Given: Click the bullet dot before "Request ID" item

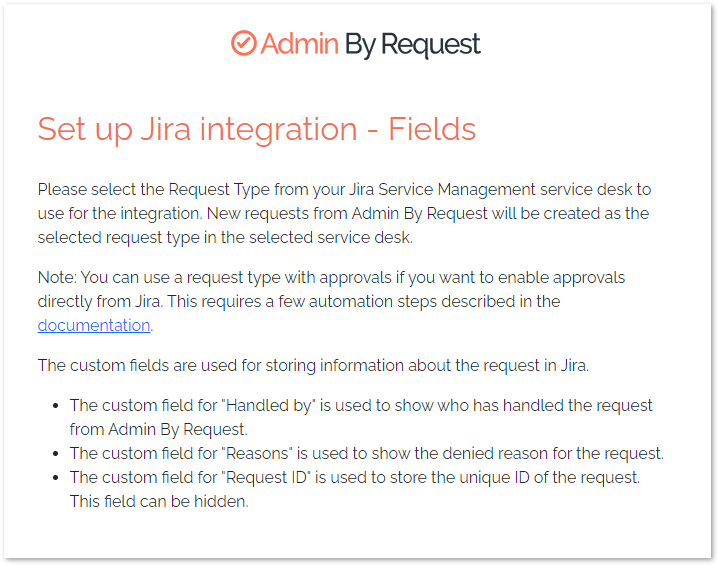Looking at the screenshot, I should click(55, 477).
